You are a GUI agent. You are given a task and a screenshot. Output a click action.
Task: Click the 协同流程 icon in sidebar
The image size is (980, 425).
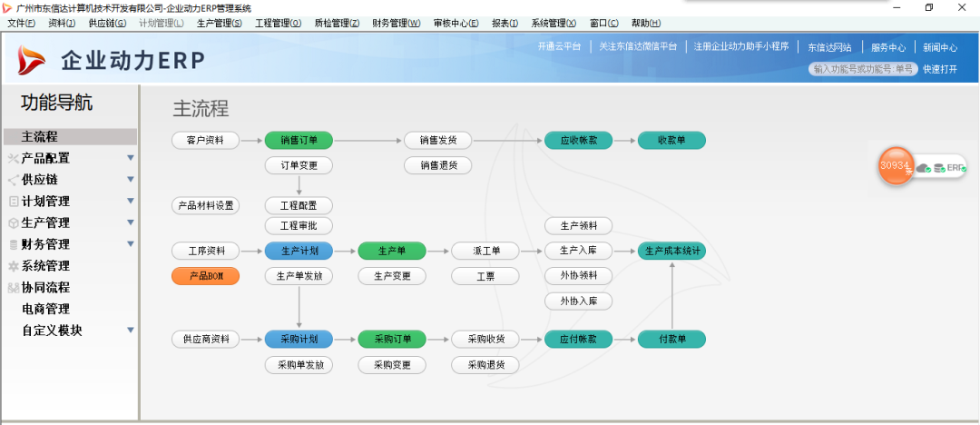coord(13,288)
